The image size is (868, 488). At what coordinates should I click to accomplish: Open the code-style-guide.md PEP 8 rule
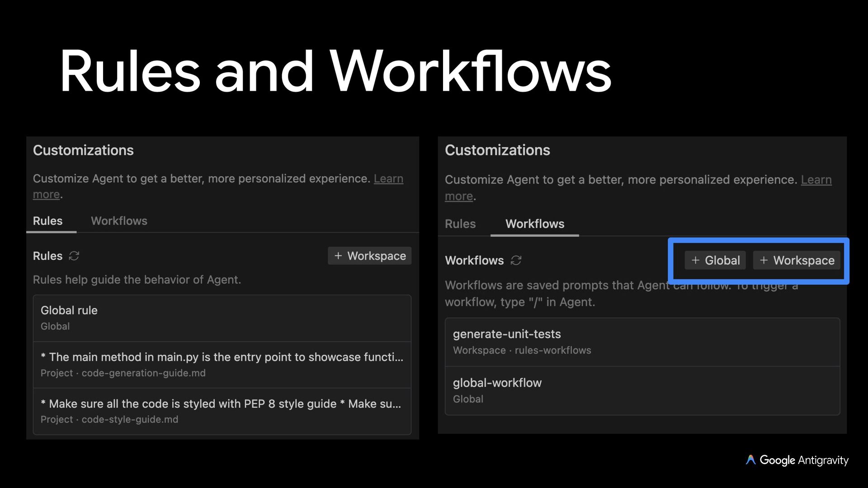point(222,411)
